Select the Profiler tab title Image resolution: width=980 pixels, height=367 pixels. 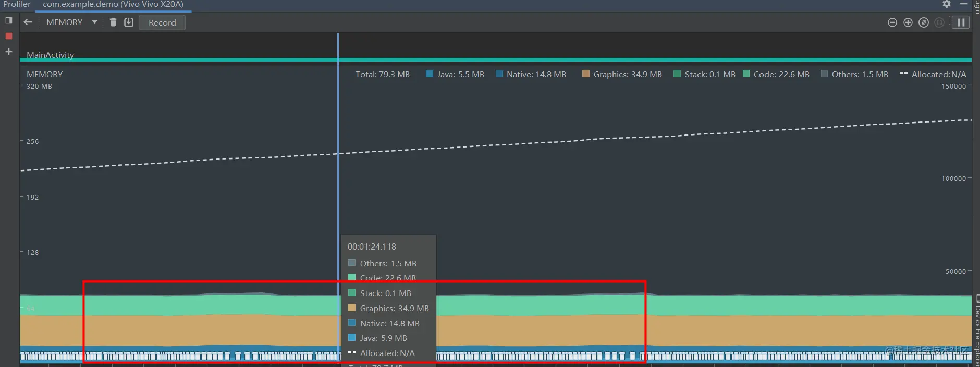(x=17, y=4)
